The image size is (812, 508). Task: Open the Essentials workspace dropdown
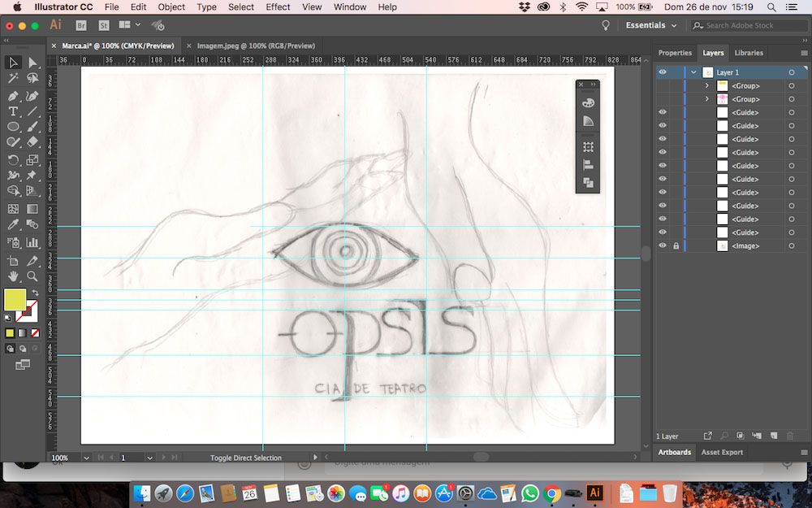coord(650,25)
